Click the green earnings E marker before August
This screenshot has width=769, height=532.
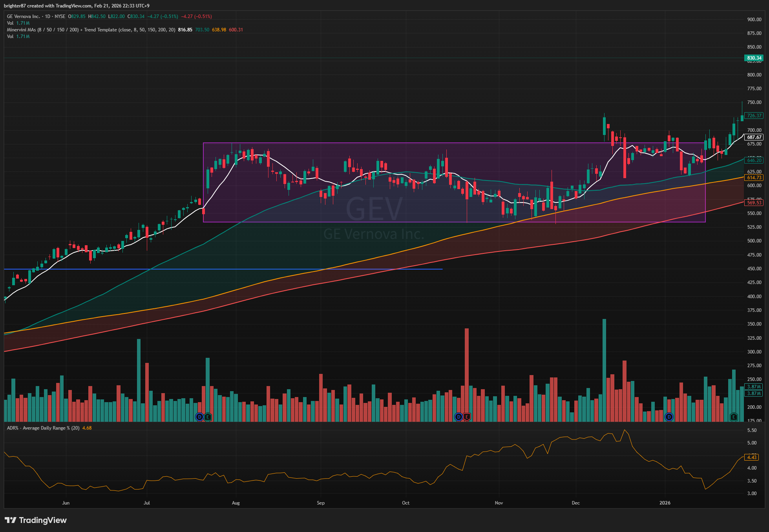pyautogui.click(x=208, y=417)
